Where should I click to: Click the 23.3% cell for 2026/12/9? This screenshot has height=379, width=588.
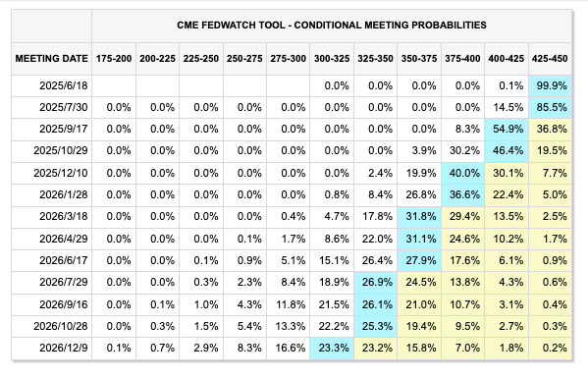point(332,349)
